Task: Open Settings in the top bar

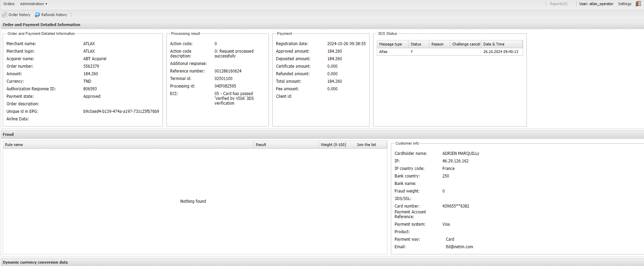Action: point(624,4)
